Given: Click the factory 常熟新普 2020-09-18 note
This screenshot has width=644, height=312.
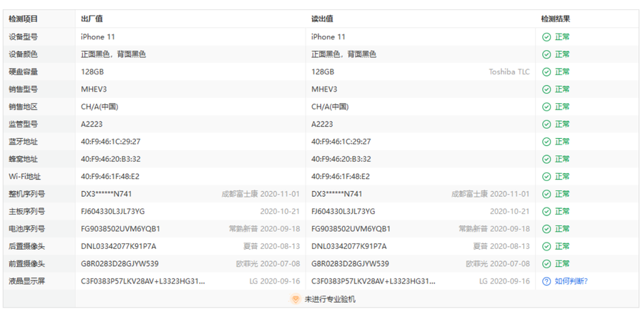Looking at the screenshot, I should pos(265,229).
